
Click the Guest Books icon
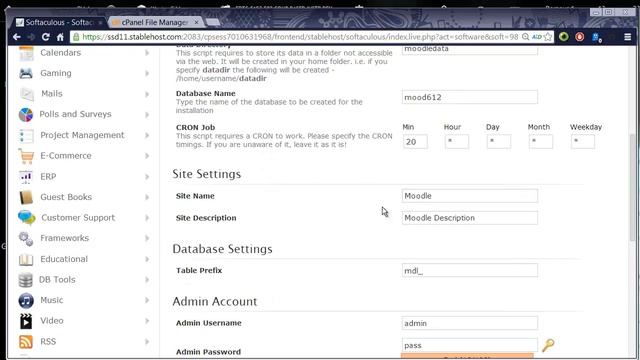click(26, 197)
